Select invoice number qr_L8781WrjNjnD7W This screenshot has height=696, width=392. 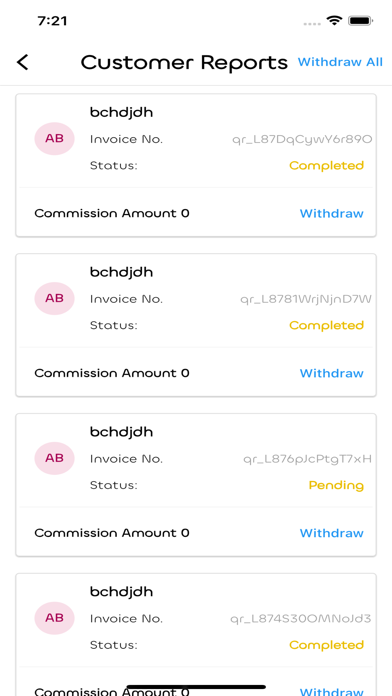[x=306, y=300]
